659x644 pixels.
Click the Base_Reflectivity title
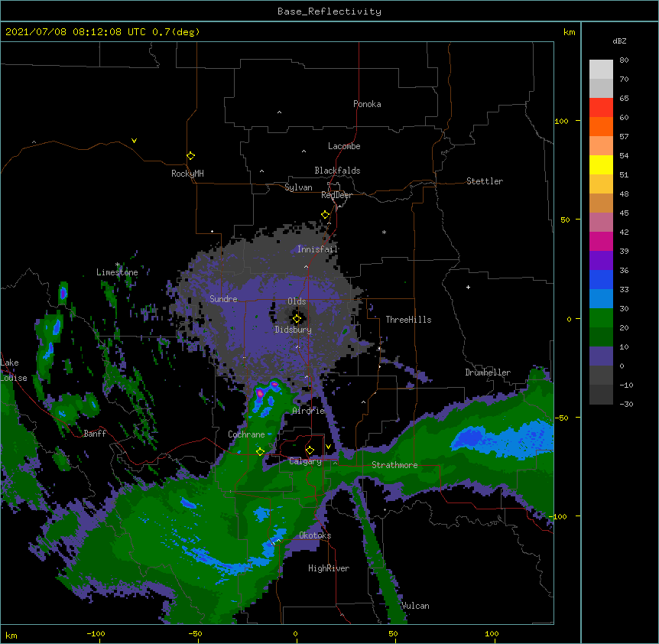(329, 11)
